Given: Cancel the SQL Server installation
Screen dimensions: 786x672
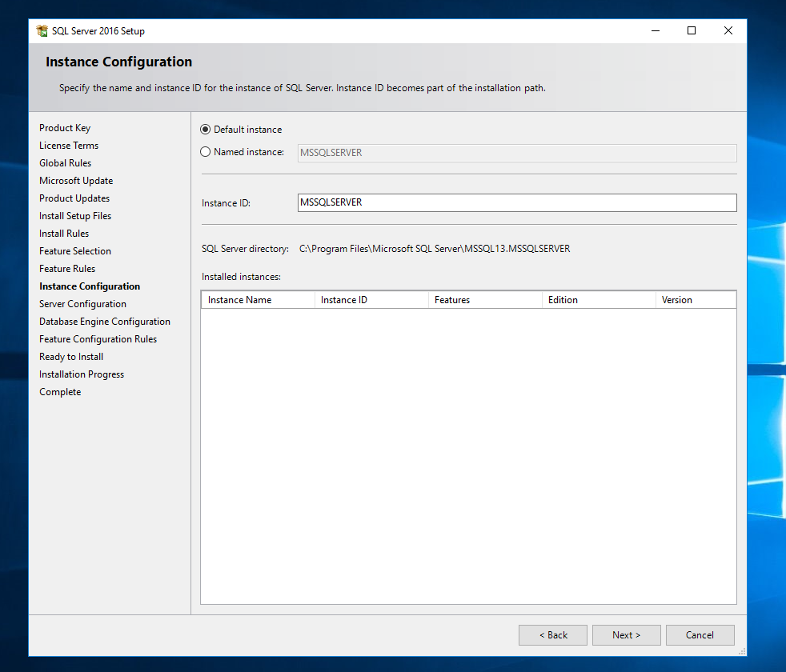Looking at the screenshot, I should coord(700,634).
